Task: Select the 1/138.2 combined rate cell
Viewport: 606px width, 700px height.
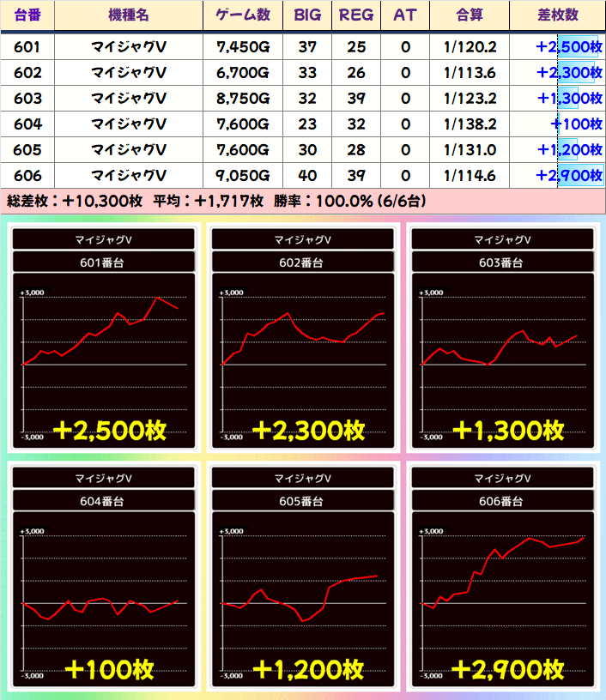Action: pyautogui.click(x=470, y=124)
